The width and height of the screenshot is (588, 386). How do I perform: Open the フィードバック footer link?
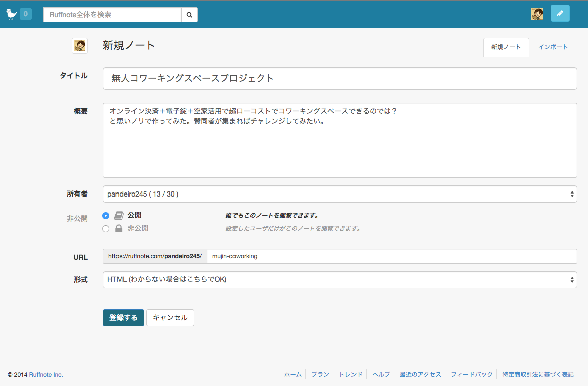point(472,375)
